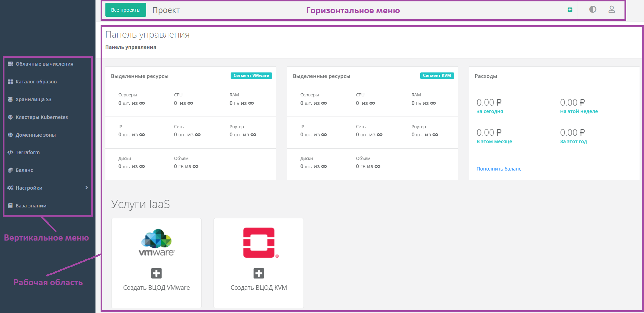644x313 pixels.
Task: Expand the Настройки submenu arrow
Action: pyautogui.click(x=87, y=188)
